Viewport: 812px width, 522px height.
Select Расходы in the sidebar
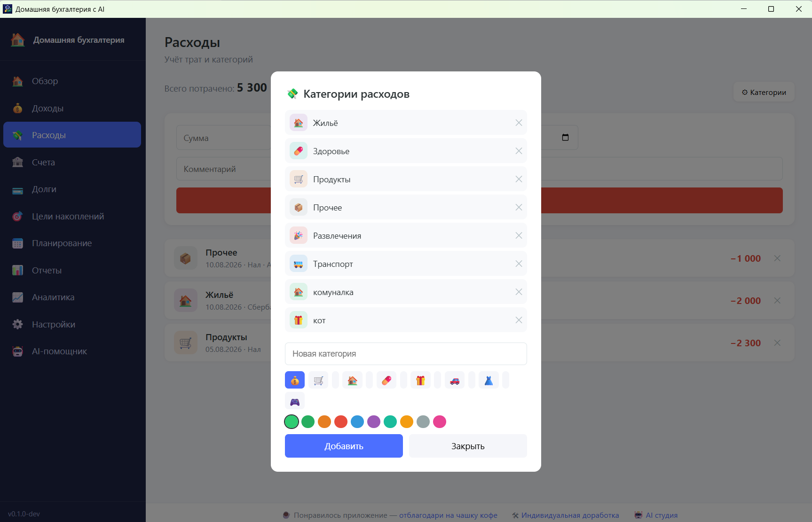(x=72, y=135)
